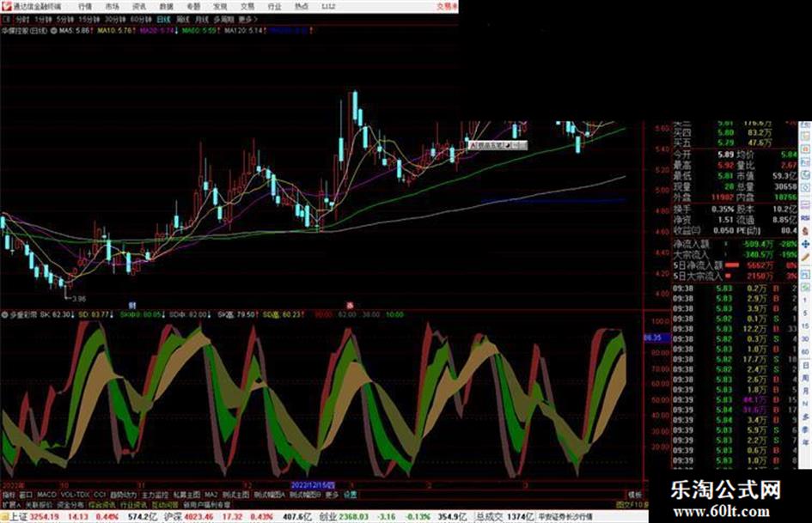Open the 窗口 tab at bottom
The image size is (812, 523).
pyautogui.click(x=26, y=495)
